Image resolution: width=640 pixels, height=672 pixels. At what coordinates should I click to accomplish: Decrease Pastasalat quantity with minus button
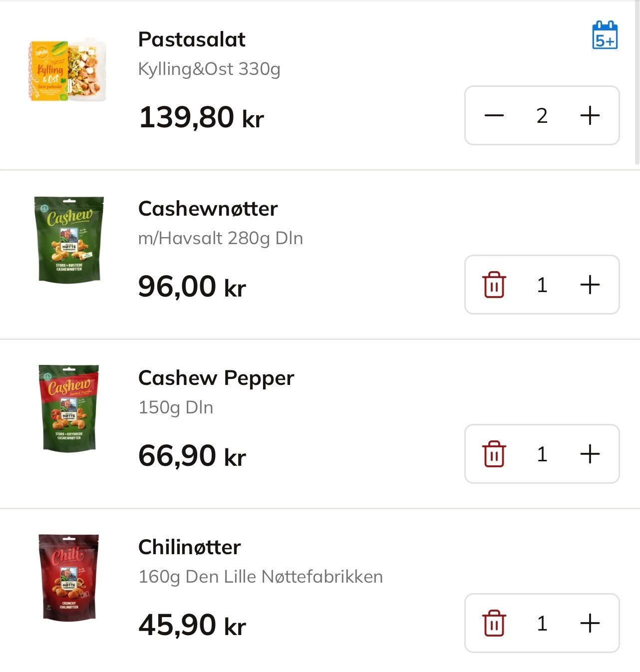click(494, 116)
